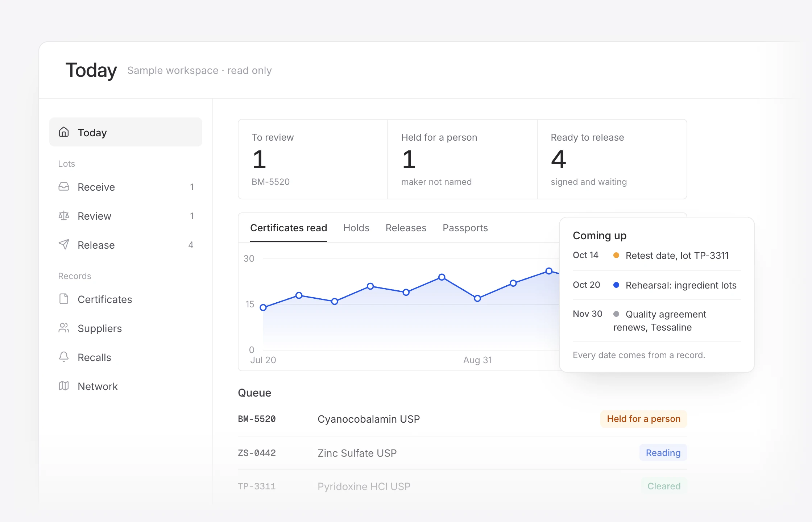Click the Today home icon

coord(64,132)
